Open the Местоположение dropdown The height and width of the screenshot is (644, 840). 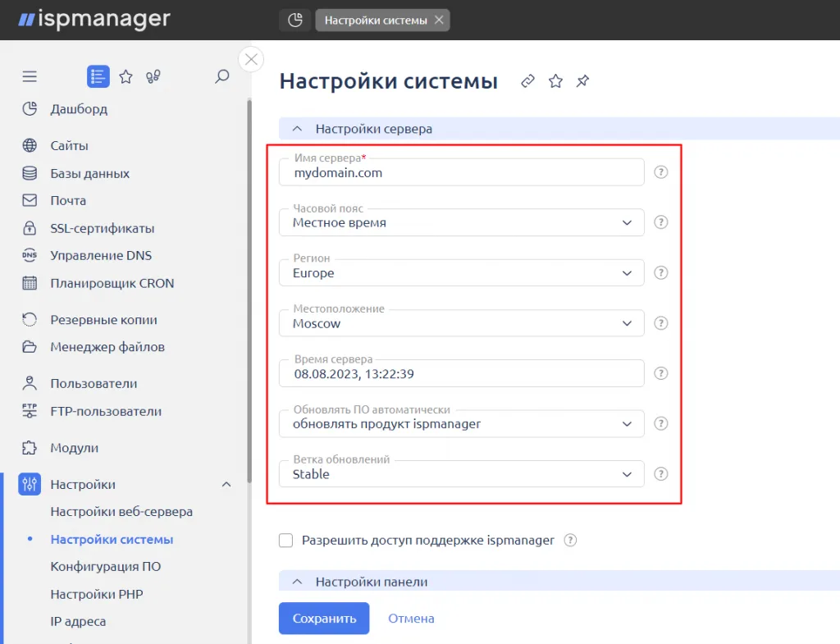461,323
